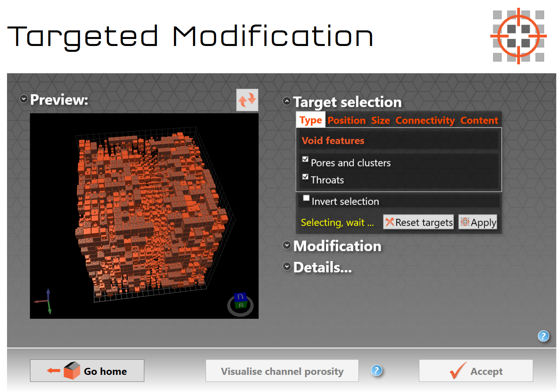Click Visualise channel porosity
Image resolution: width=557 pixels, height=392 pixels.
[x=282, y=371]
